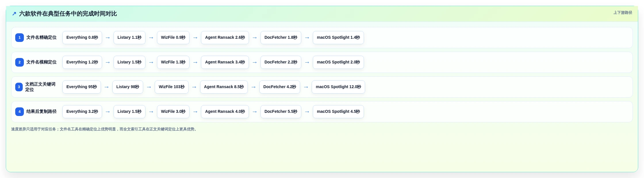This screenshot has width=644, height=178.
Task: Click the 文件名精确定位 row label
Action: 41,38
